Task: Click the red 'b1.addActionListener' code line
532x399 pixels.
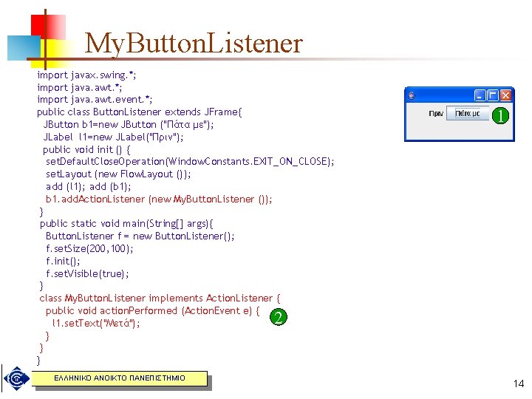Action: 159,199
